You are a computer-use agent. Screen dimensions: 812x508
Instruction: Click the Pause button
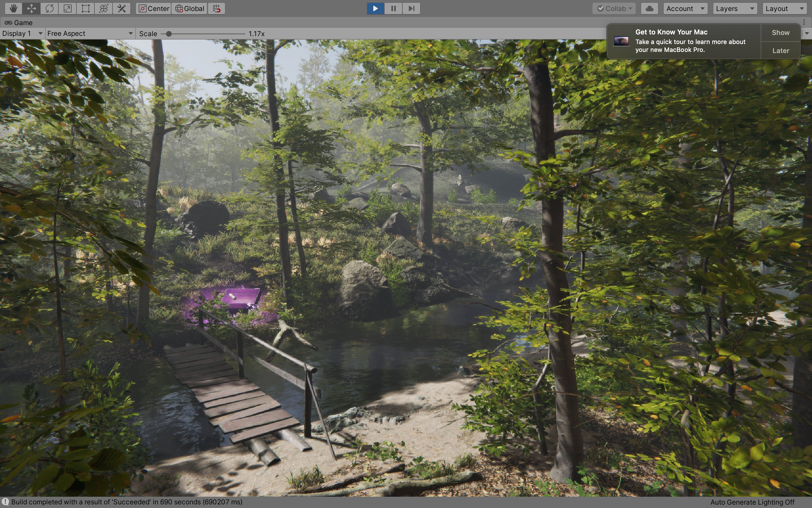click(394, 8)
